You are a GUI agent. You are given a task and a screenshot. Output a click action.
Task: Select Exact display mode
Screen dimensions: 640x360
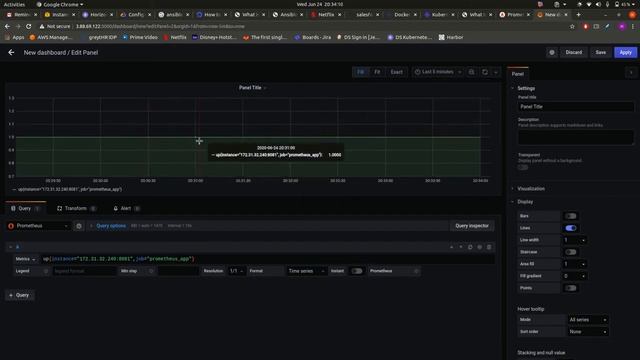(396, 72)
